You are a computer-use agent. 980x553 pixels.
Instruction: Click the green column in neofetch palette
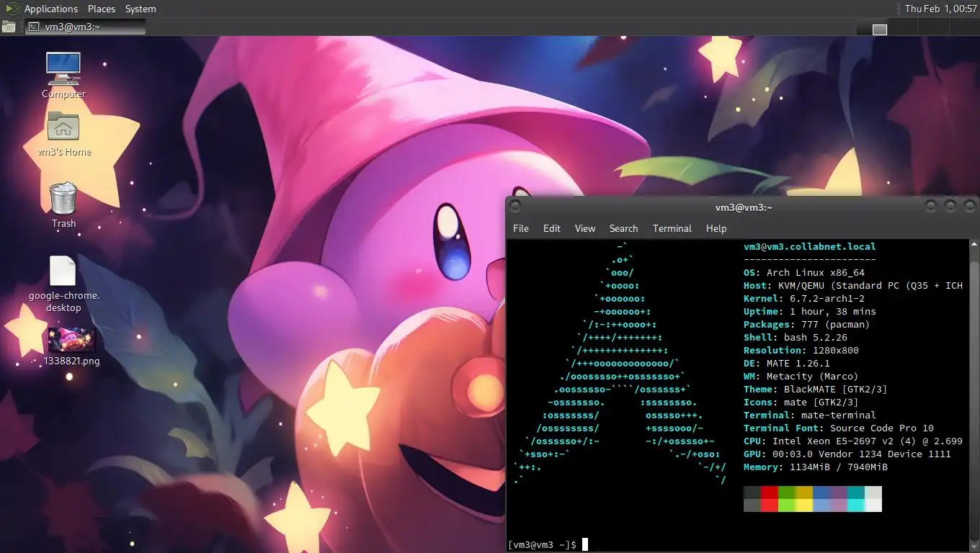point(787,499)
